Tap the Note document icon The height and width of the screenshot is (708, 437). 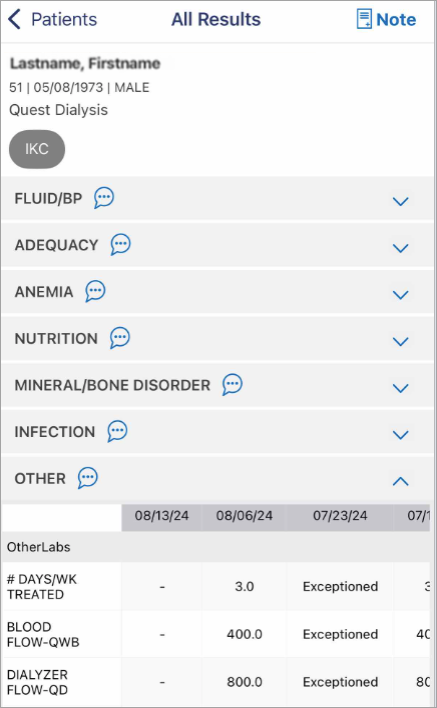364,19
